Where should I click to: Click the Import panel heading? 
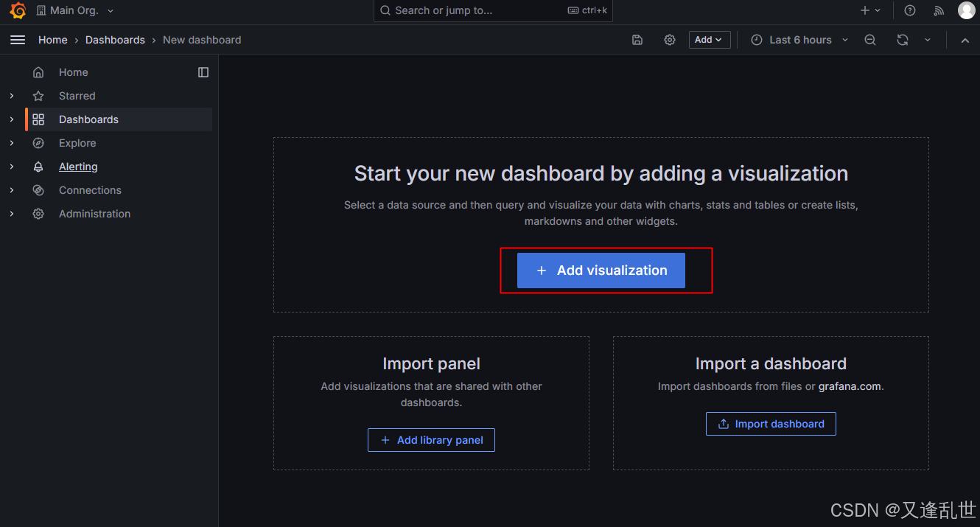click(431, 363)
